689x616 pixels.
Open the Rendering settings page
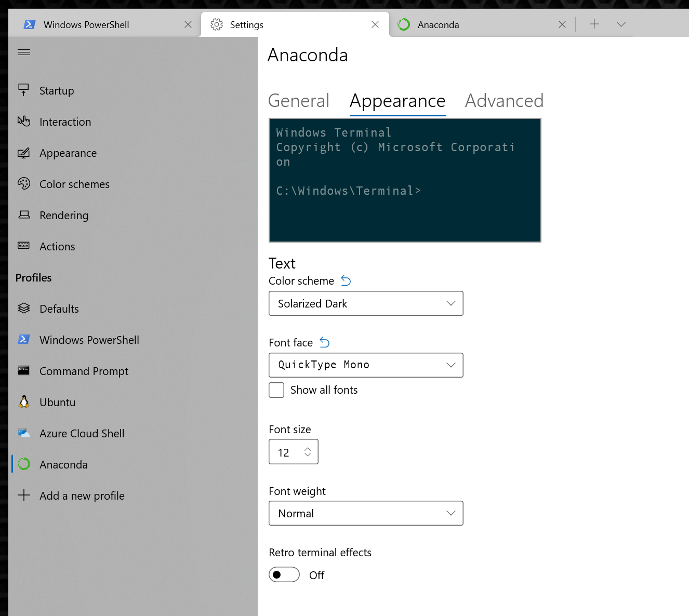coord(63,215)
